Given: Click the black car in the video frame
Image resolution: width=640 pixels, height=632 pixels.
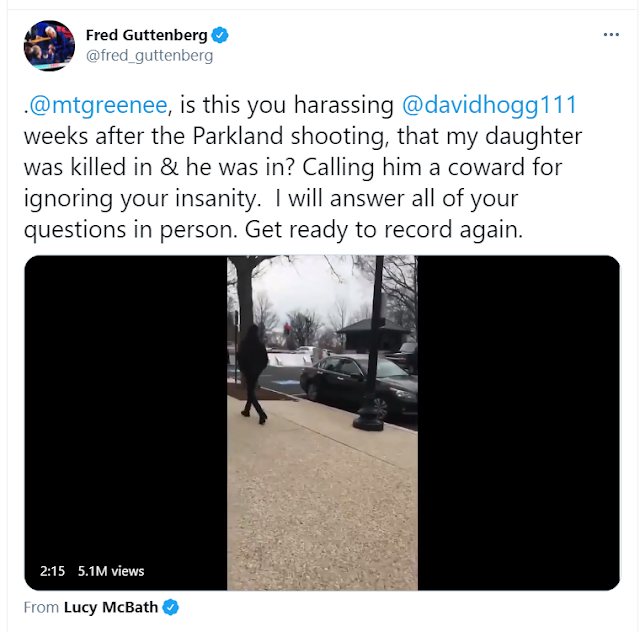Looking at the screenshot, I should coord(358,384).
